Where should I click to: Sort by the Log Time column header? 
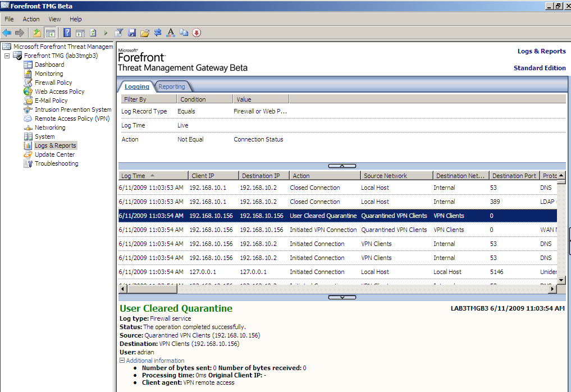click(x=153, y=176)
